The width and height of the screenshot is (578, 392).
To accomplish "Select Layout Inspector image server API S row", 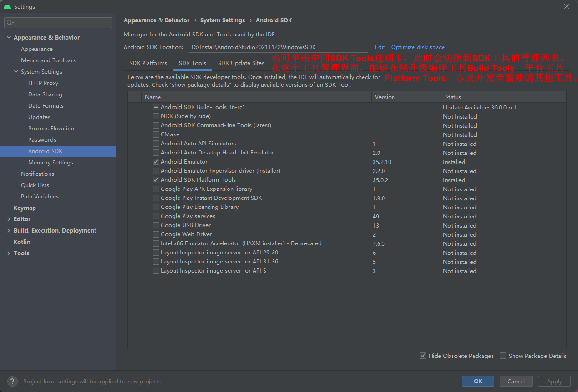I will pyautogui.click(x=347, y=271).
